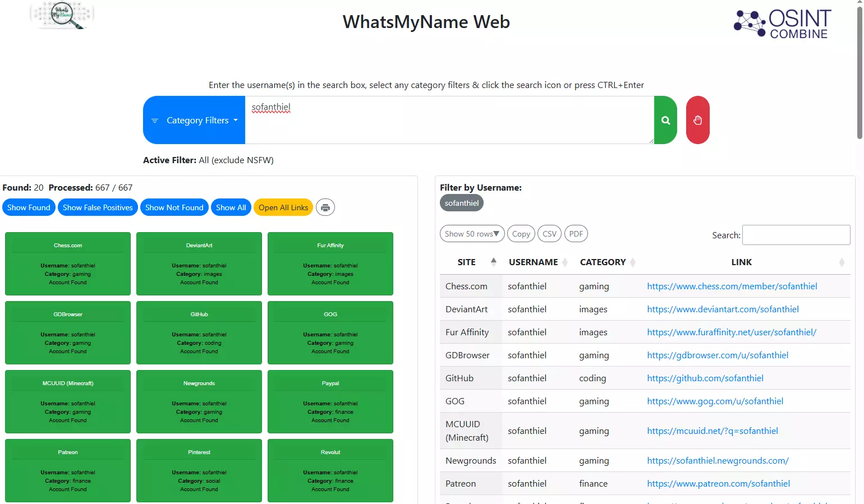Click the DeviantArt result card
Image resolution: width=864 pixels, height=504 pixels.
point(199,263)
